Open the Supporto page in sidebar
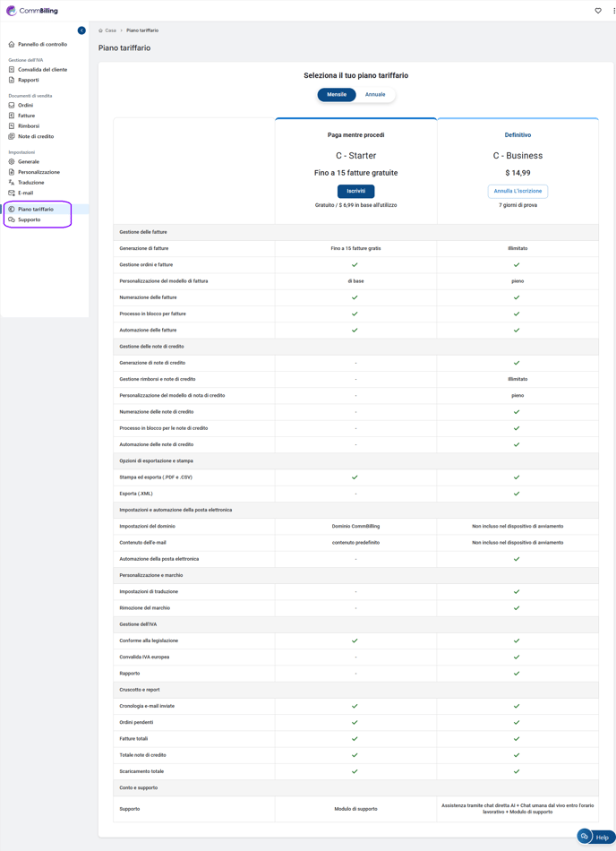The image size is (616, 851). [x=29, y=219]
